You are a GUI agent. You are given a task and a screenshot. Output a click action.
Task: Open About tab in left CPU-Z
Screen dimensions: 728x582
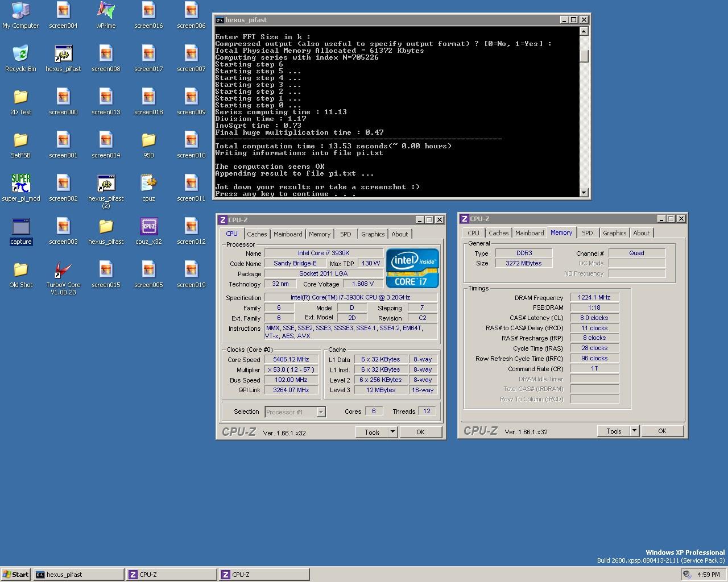point(400,234)
